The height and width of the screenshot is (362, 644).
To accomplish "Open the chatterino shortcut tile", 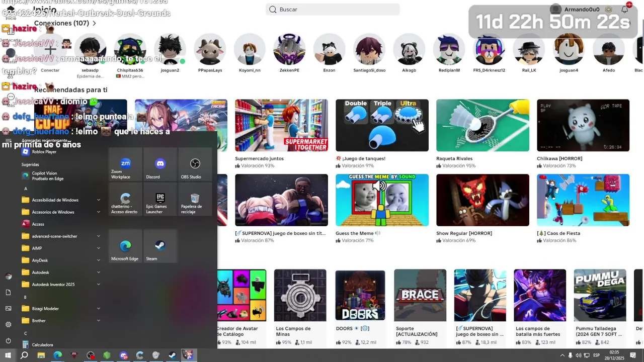I will (125, 199).
